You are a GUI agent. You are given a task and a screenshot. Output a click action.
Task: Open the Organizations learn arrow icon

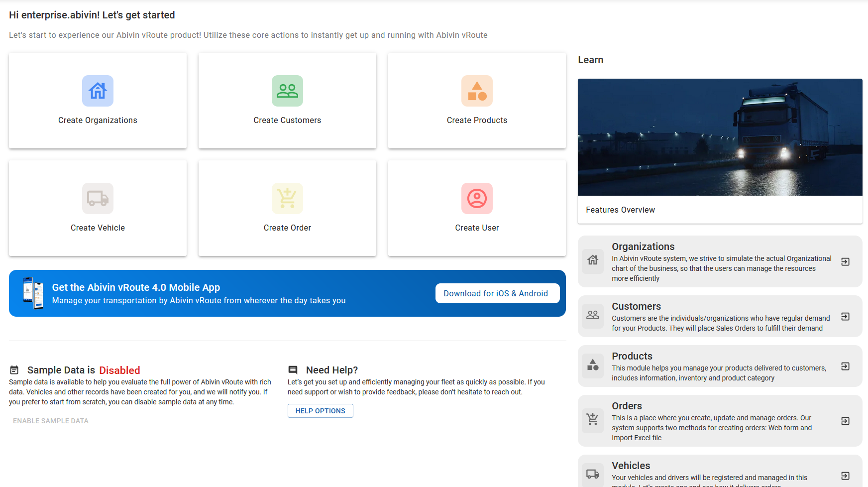click(845, 261)
